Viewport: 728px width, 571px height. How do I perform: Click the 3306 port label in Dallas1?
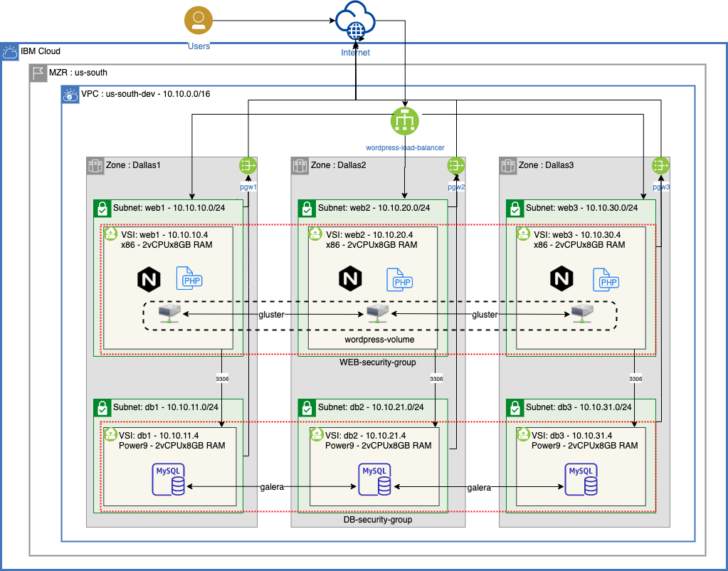point(223,379)
